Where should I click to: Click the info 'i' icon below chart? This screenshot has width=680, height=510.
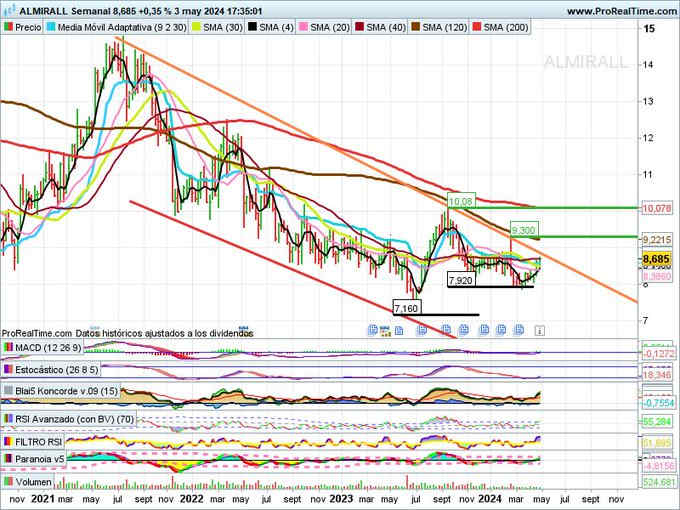(539, 331)
